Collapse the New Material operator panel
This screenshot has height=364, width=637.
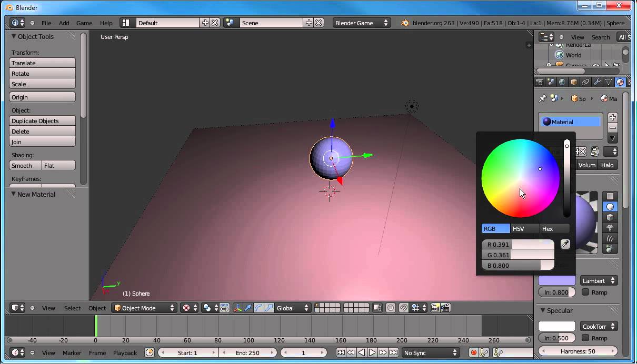tap(14, 194)
